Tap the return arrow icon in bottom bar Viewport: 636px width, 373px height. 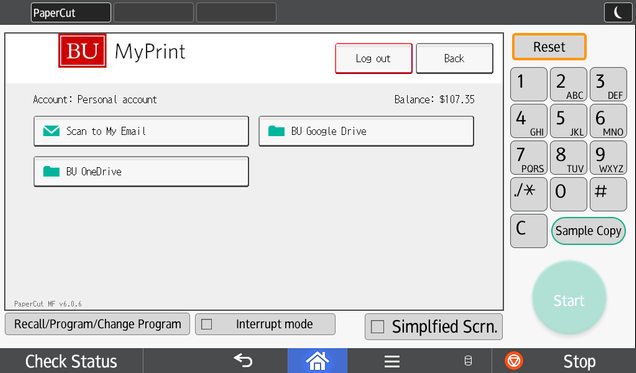pos(243,360)
